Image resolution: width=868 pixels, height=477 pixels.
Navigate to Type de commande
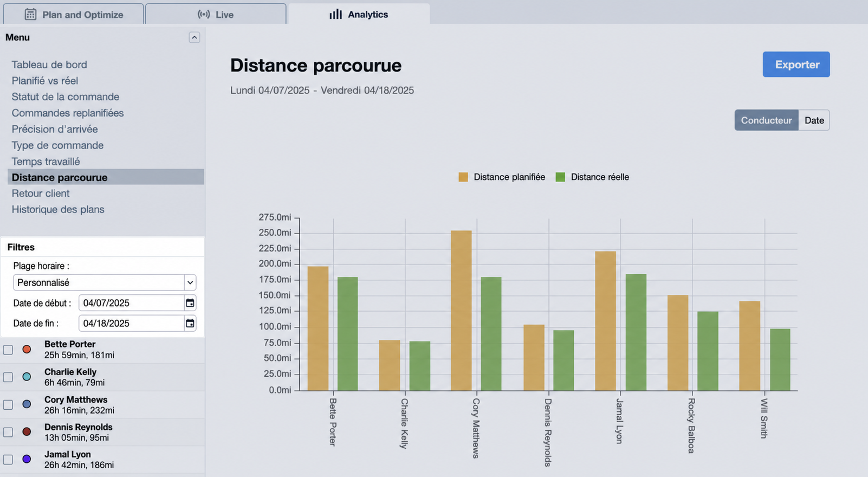click(57, 145)
